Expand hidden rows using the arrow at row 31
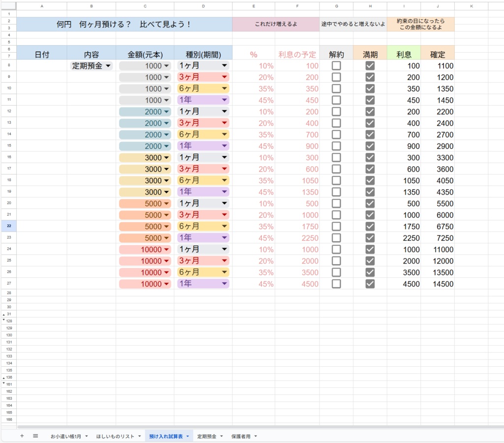 tap(4, 314)
